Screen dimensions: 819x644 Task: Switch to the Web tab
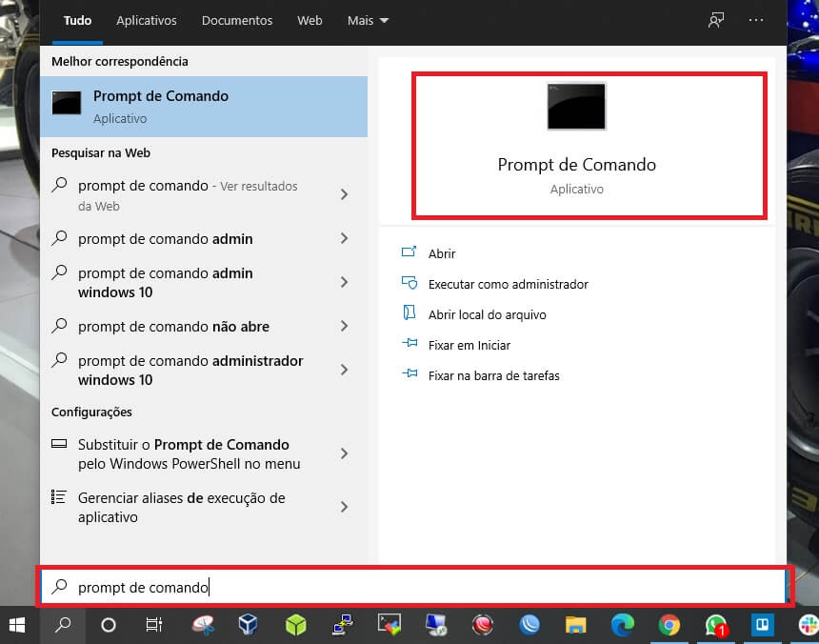pos(310,20)
